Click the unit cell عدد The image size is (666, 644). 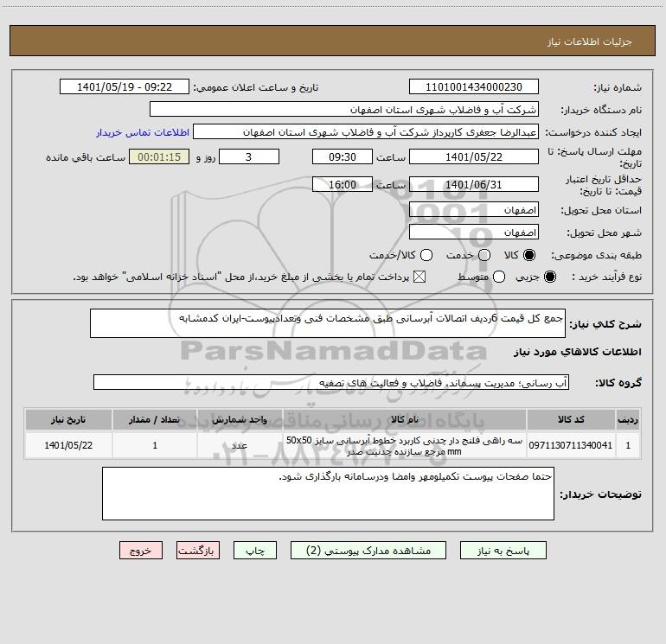[x=240, y=445]
